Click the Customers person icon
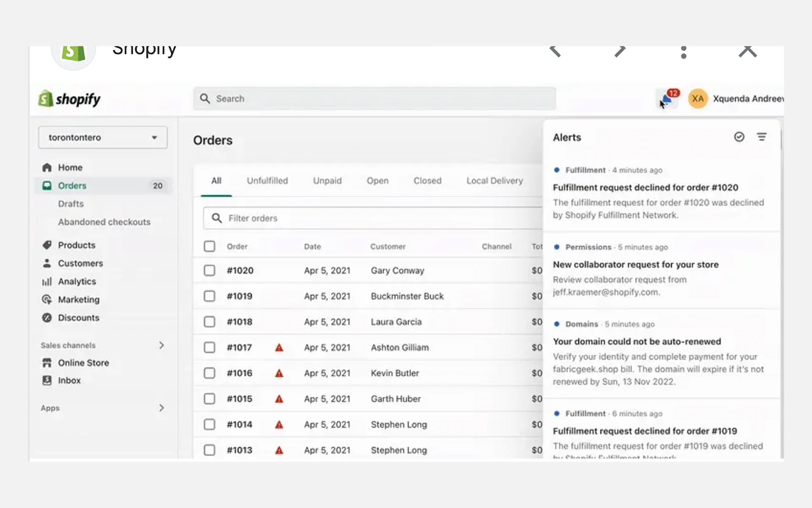This screenshot has height=508, width=812. coord(47,263)
